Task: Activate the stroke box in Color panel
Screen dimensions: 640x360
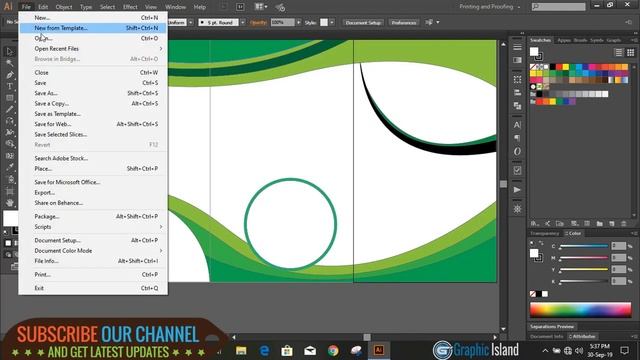Action: click(540, 258)
